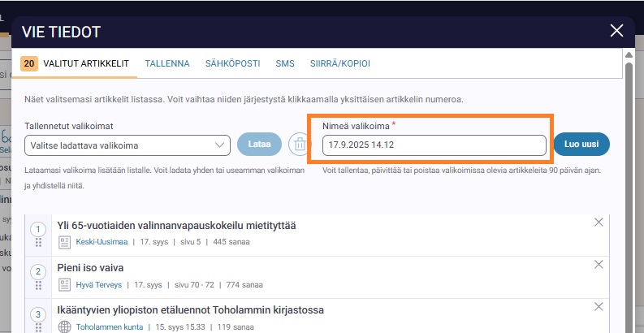The width and height of the screenshot is (644, 333).
Task: Click newspaper icon beside Hyvä Terveys
Action: (x=64, y=284)
